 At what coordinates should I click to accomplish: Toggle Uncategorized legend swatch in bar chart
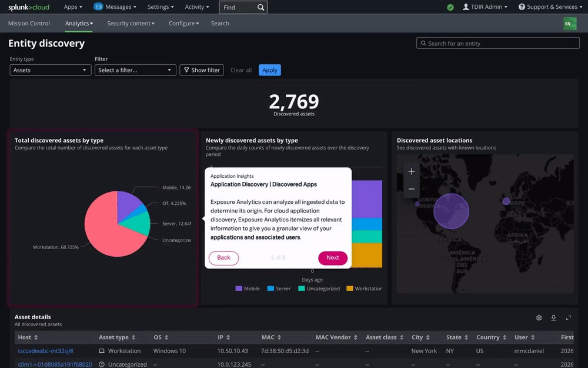(x=302, y=289)
